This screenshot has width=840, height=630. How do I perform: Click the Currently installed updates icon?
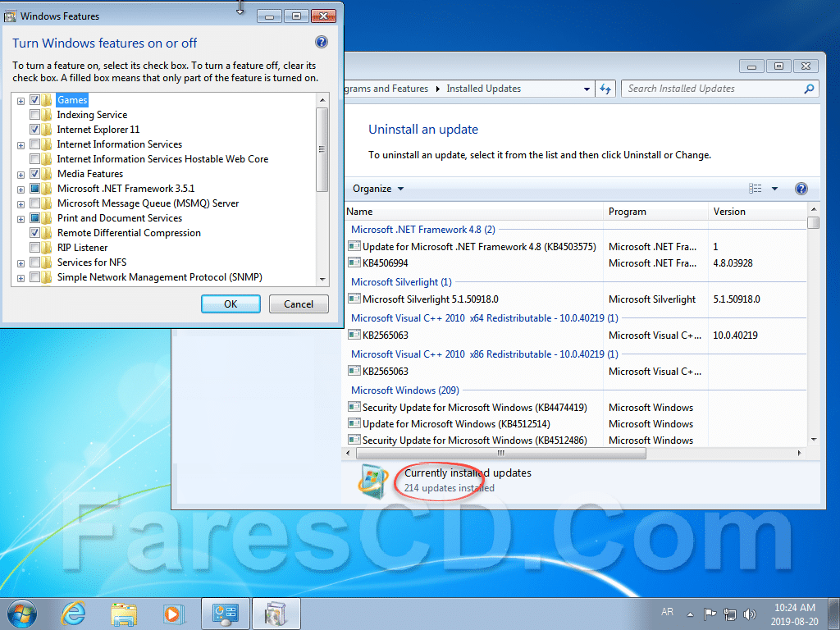pyautogui.click(x=373, y=481)
